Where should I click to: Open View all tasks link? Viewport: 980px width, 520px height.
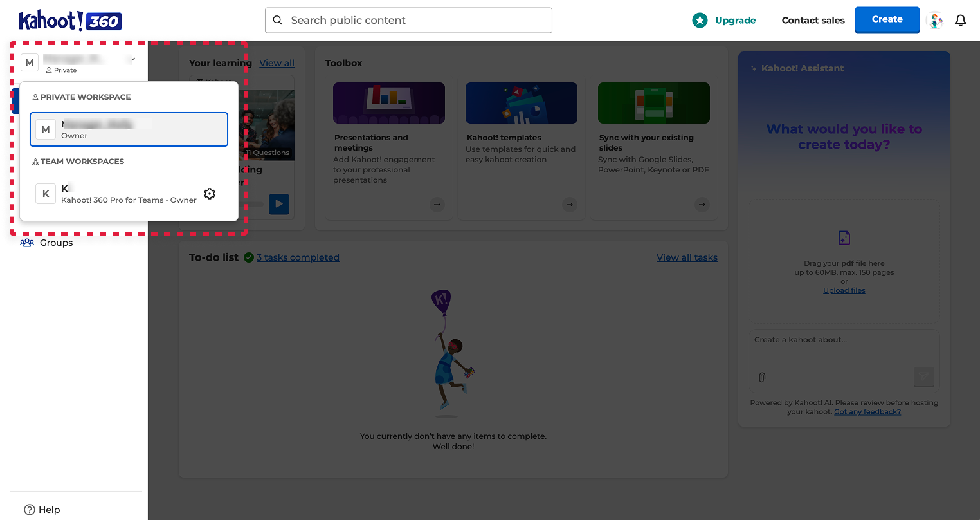click(x=687, y=257)
